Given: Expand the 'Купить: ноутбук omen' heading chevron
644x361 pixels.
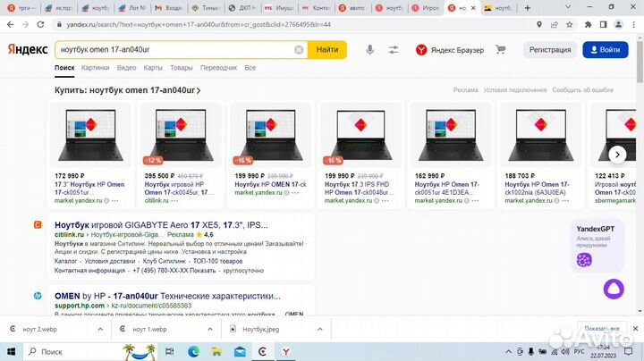Looking at the screenshot, I should 199,91.
